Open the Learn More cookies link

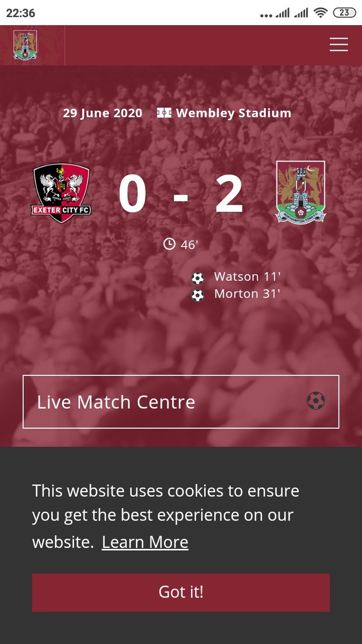(x=145, y=542)
